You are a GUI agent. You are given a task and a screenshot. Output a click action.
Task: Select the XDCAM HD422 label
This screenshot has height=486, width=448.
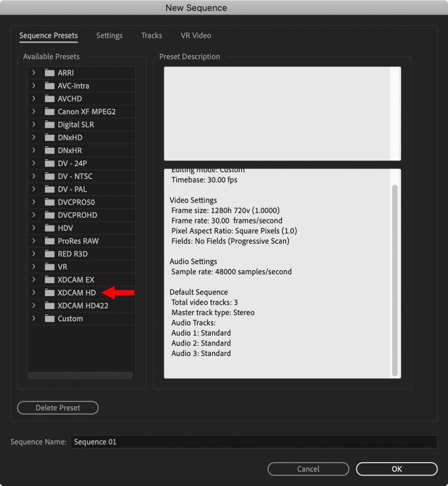coord(83,306)
